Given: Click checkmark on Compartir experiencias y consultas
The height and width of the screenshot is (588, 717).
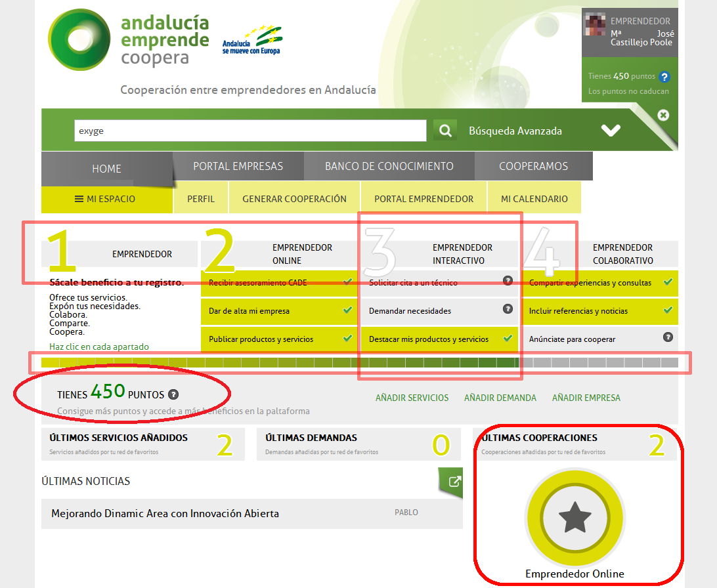Looking at the screenshot, I should 668,282.
